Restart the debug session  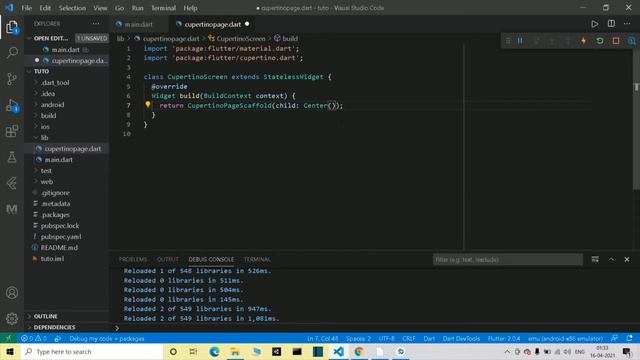click(x=600, y=41)
